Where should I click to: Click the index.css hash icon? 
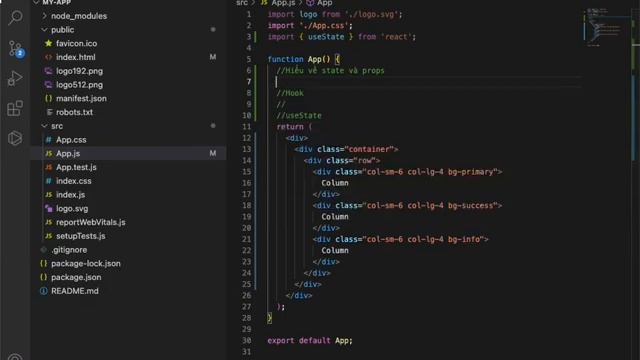49,181
